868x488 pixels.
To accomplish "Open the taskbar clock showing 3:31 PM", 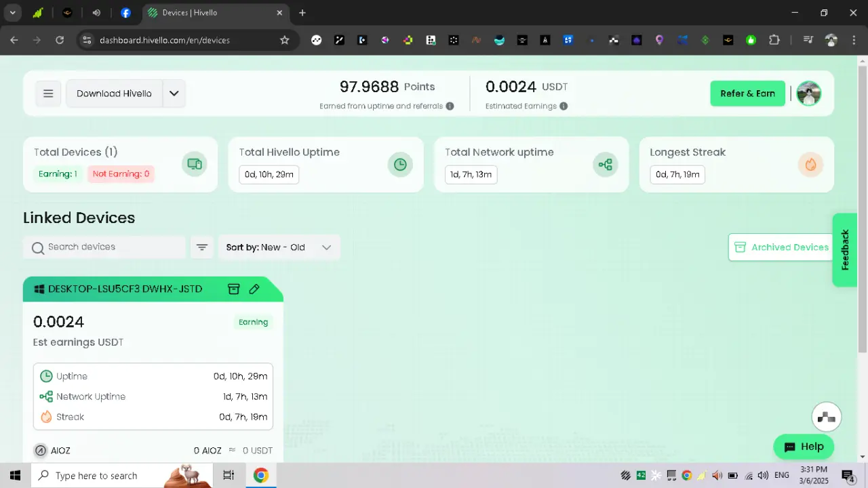I will [x=814, y=475].
